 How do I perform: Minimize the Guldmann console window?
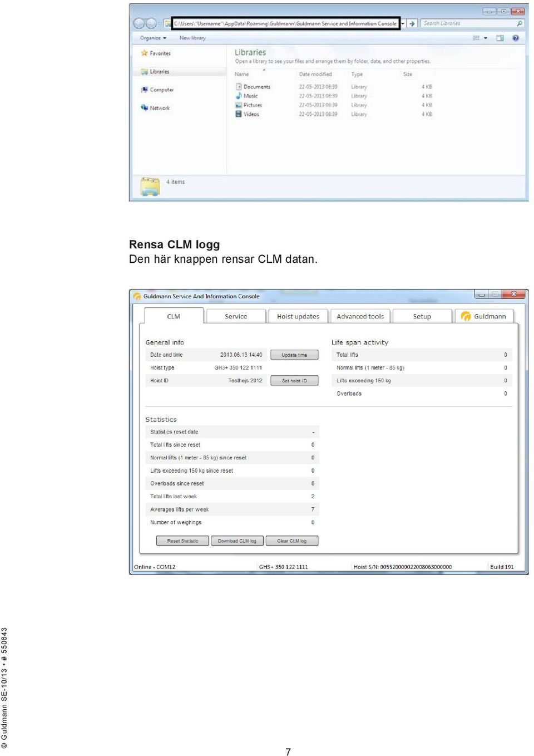481,294
